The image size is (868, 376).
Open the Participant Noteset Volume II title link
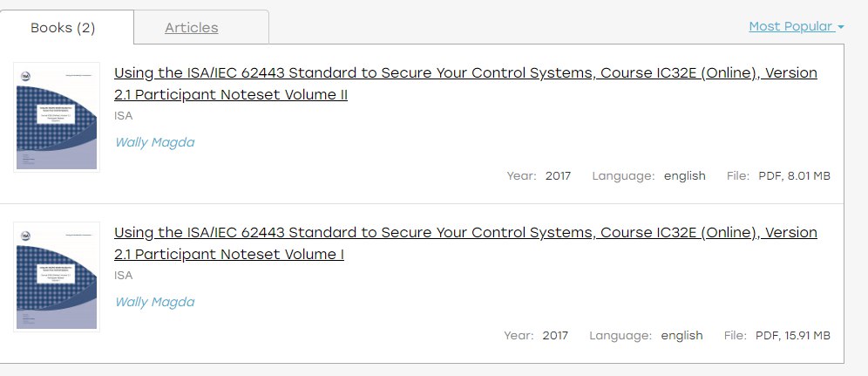tap(465, 84)
